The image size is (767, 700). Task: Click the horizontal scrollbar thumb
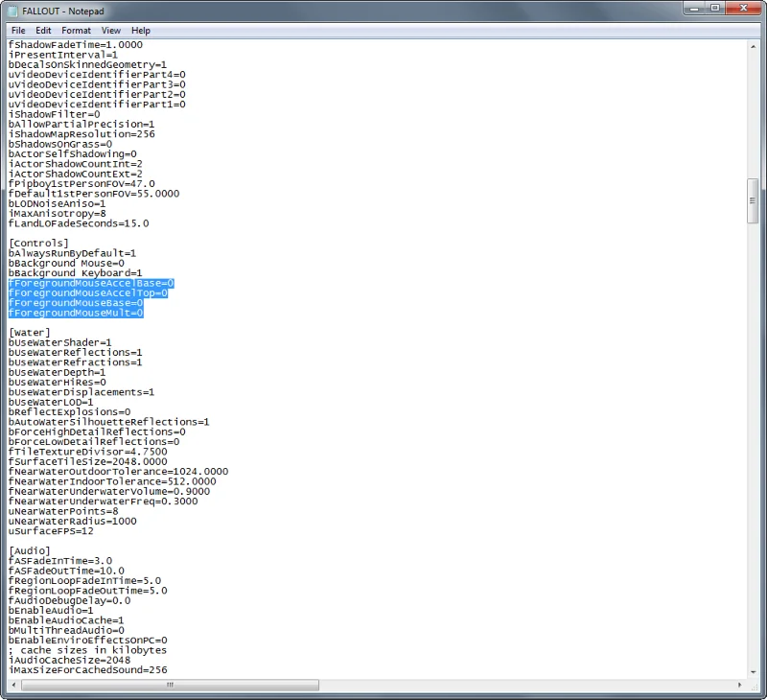[170, 685]
